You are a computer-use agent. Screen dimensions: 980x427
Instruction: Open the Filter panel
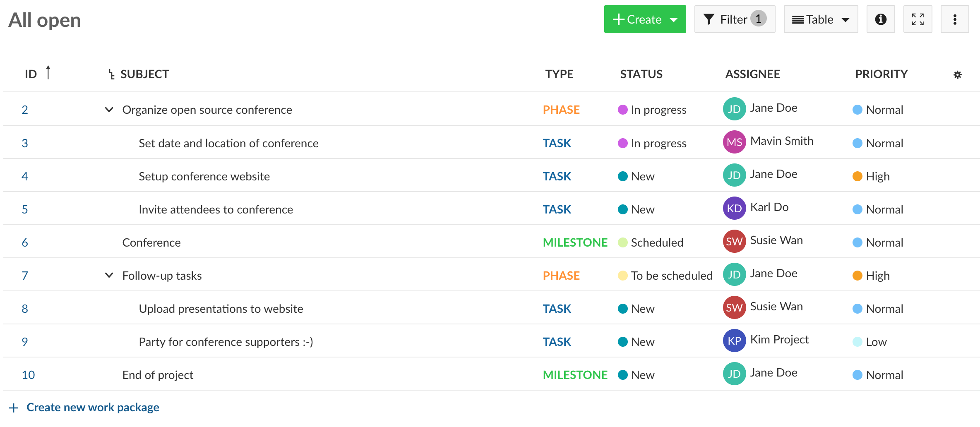click(734, 19)
